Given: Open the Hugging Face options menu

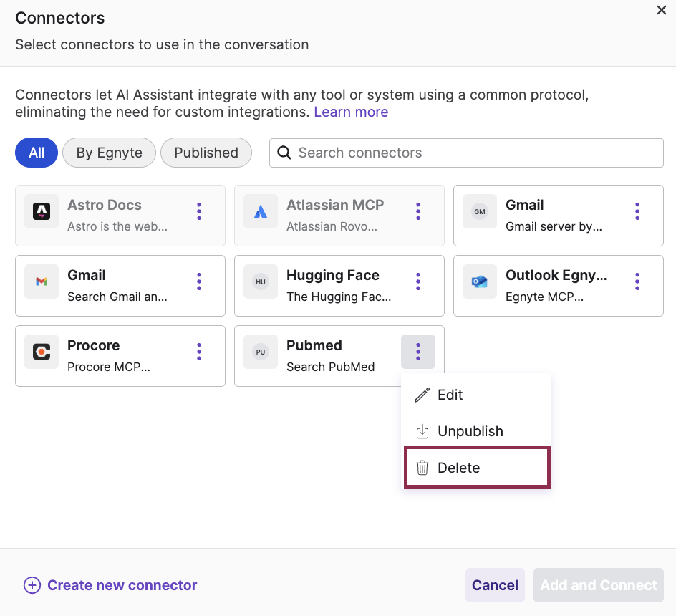Looking at the screenshot, I should (x=417, y=281).
